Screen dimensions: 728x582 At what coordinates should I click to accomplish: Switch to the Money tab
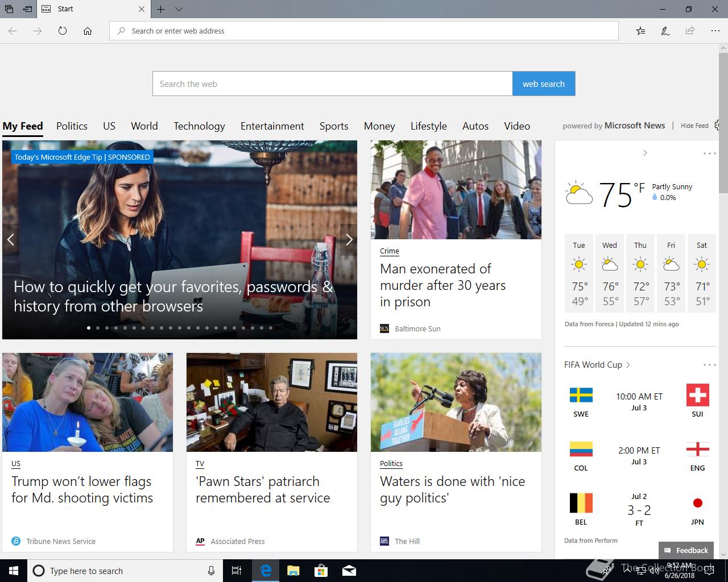tap(379, 126)
